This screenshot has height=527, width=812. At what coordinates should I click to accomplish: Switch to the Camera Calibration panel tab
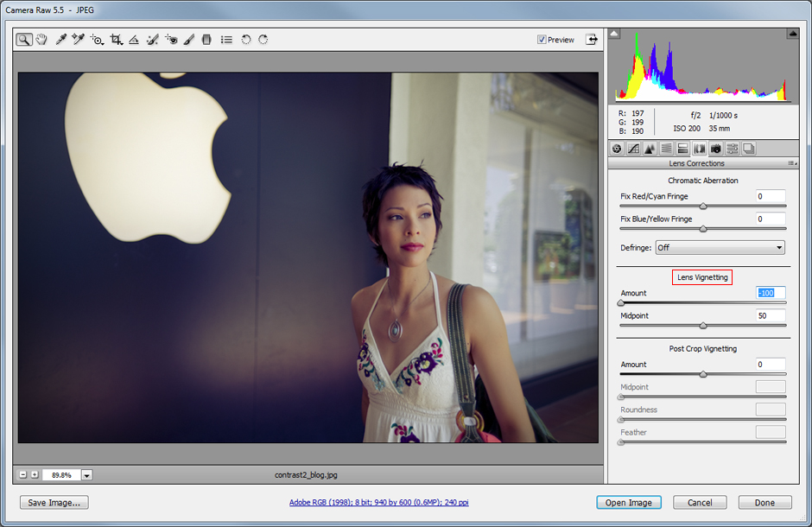click(x=715, y=149)
